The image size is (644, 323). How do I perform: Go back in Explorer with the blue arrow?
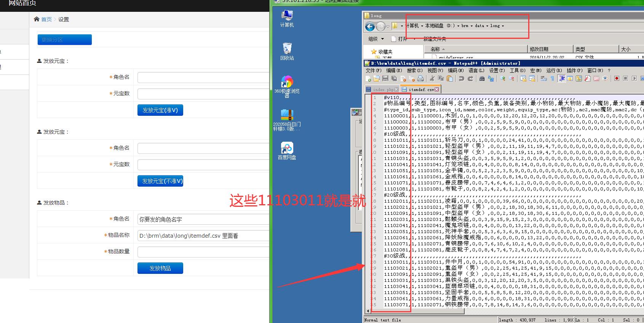pyautogui.click(x=369, y=26)
